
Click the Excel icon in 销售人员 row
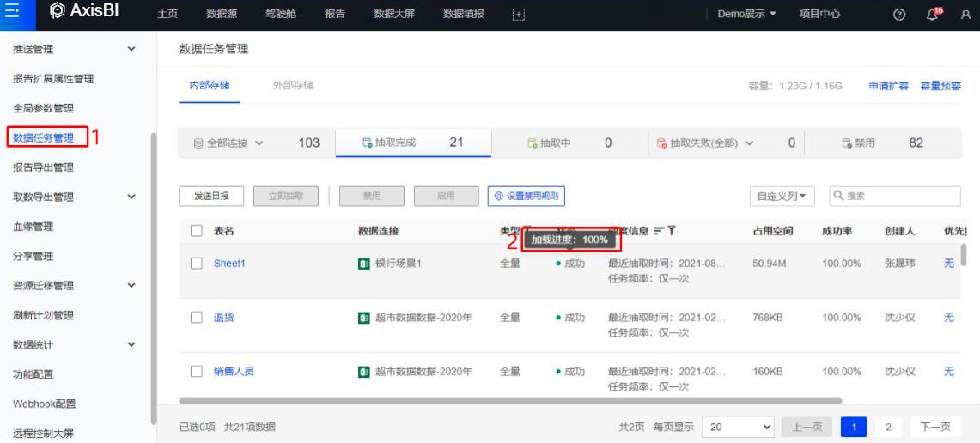click(x=364, y=372)
